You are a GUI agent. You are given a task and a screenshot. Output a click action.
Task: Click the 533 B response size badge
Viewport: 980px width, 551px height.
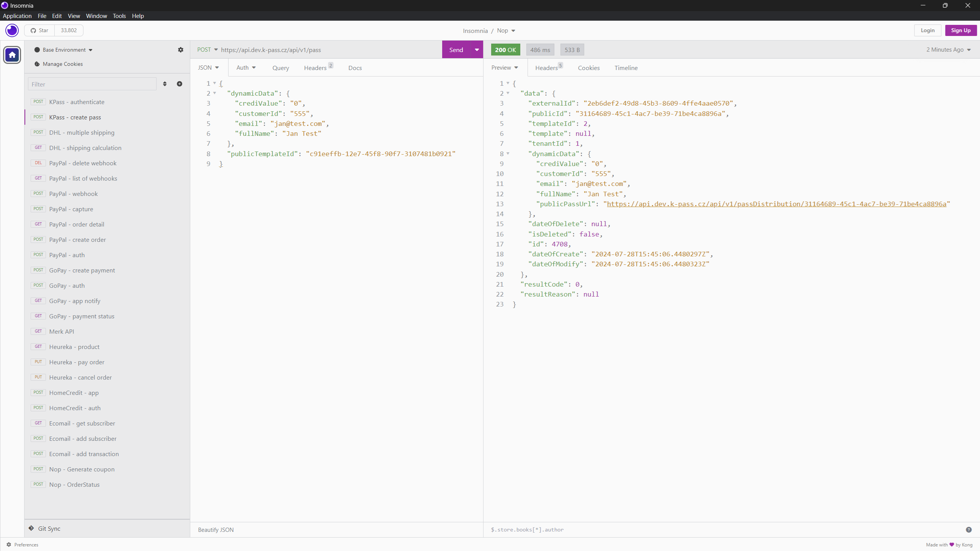tap(572, 50)
